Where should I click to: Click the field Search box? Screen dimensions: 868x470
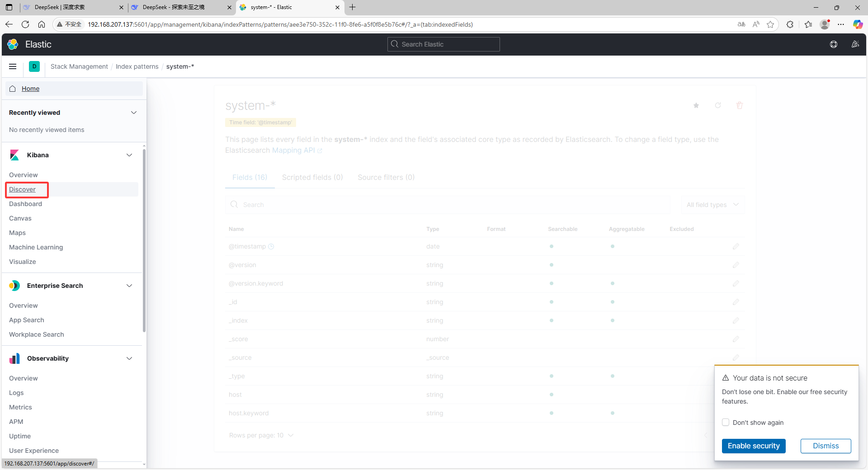tap(448, 205)
